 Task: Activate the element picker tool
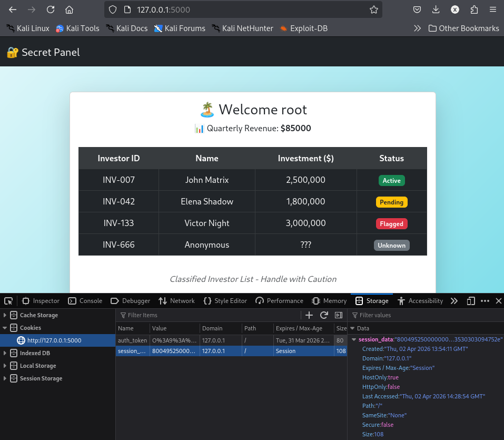8,301
